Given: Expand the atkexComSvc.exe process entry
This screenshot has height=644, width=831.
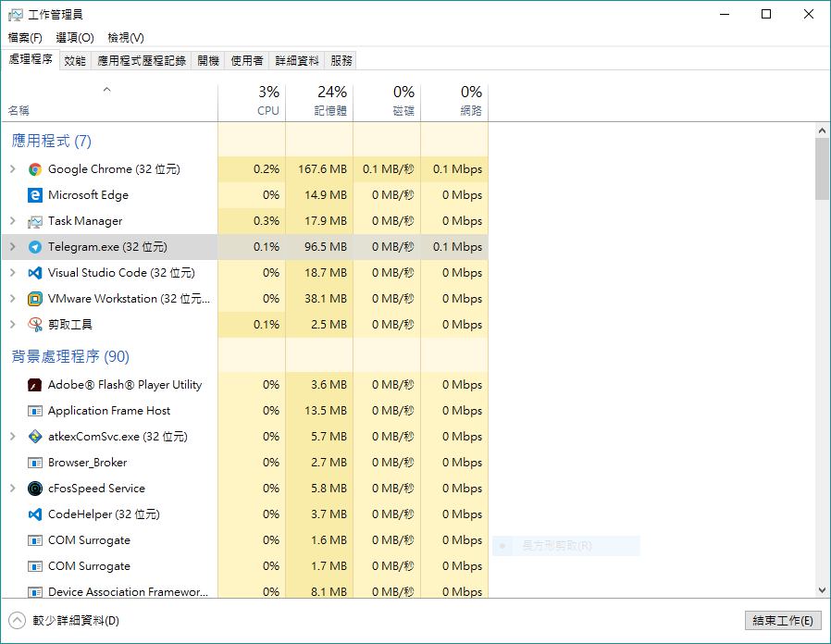Looking at the screenshot, I should (12, 437).
